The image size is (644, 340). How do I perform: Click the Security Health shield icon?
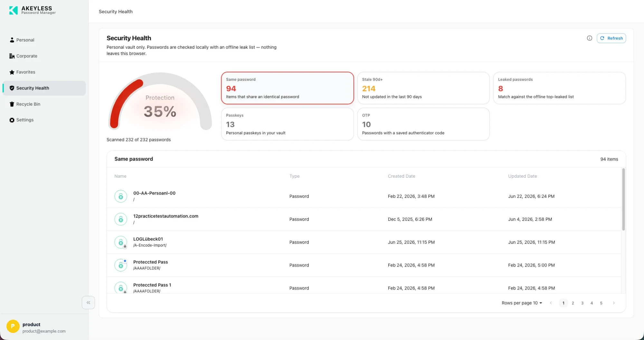point(12,88)
